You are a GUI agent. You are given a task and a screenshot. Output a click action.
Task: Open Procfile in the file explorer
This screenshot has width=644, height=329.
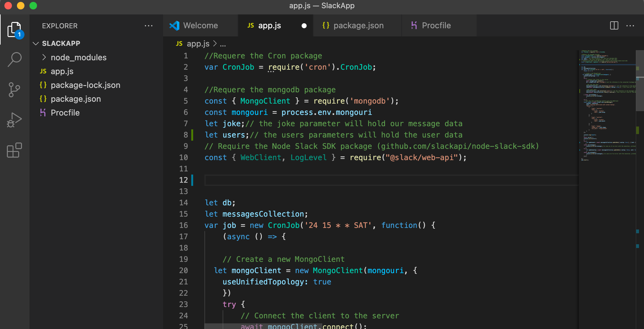coord(97,113)
